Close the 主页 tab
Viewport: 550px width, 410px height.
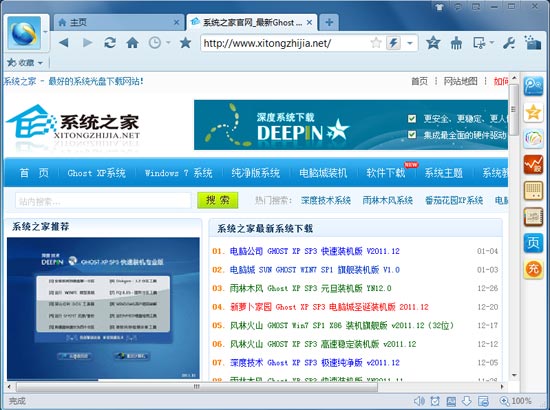tap(177, 22)
